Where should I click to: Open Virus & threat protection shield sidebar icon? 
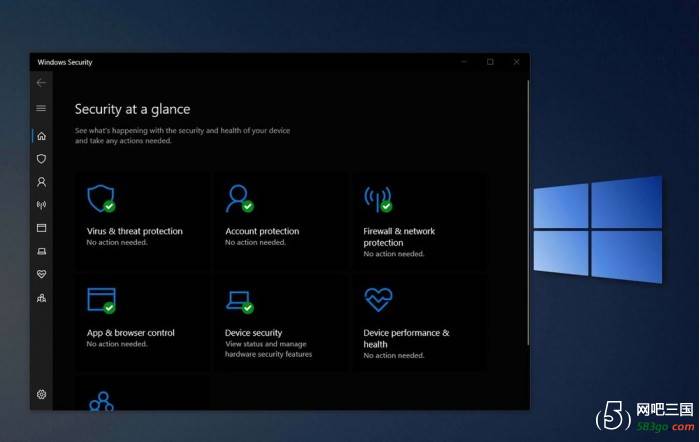click(x=42, y=159)
